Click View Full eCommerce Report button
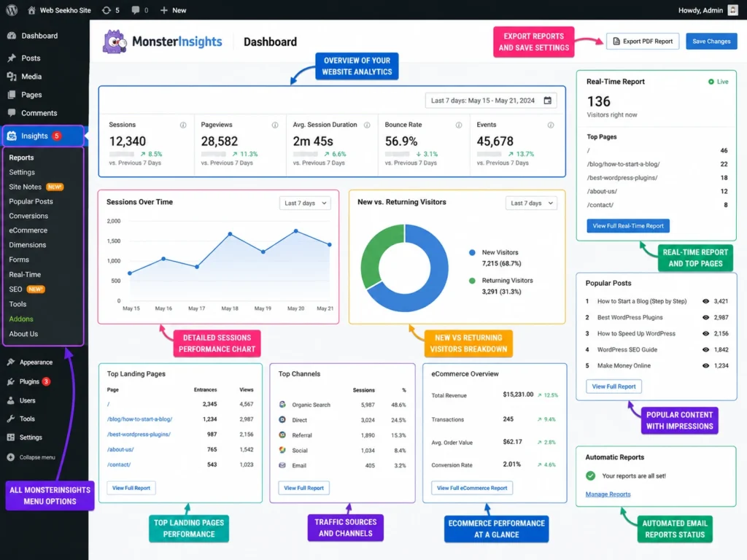The image size is (747, 560). [x=472, y=488]
